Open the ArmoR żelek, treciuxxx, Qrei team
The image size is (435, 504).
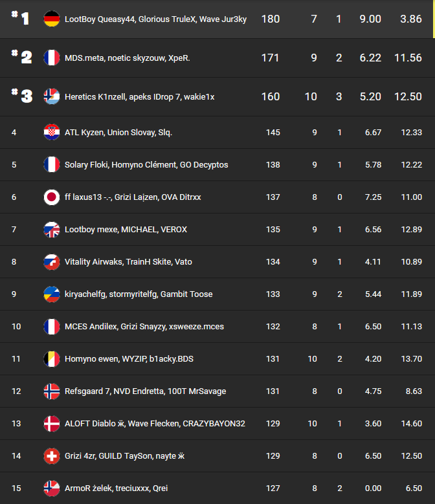[x=116, y=488]
